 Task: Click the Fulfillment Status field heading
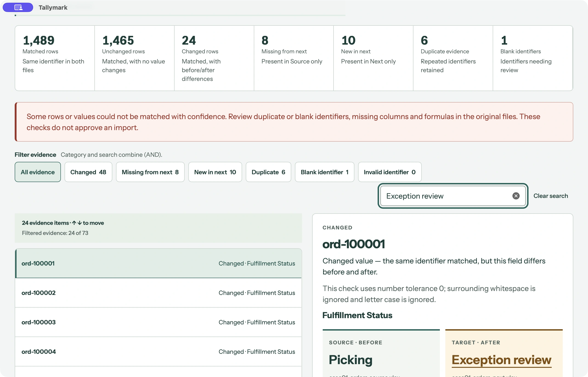click(x=357, y=315)
